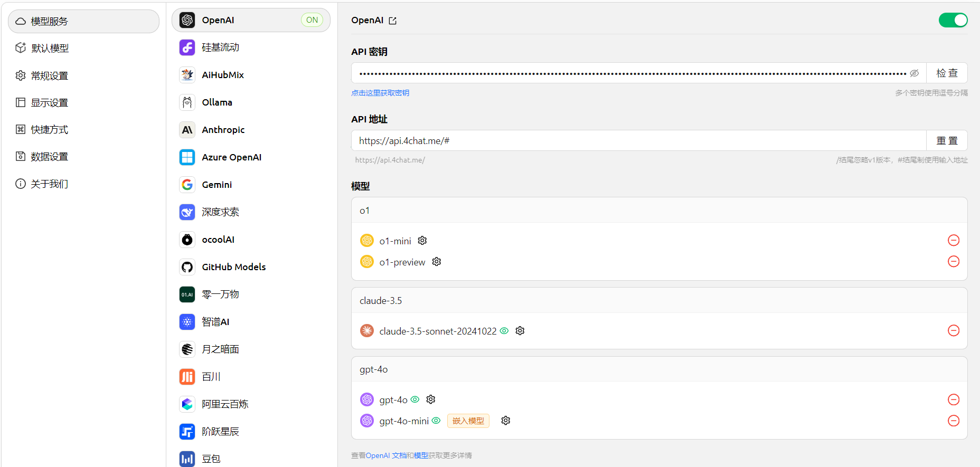Remove the o1-preview model
This screenshot has width=980, height=467.
[x=954, y=262]
